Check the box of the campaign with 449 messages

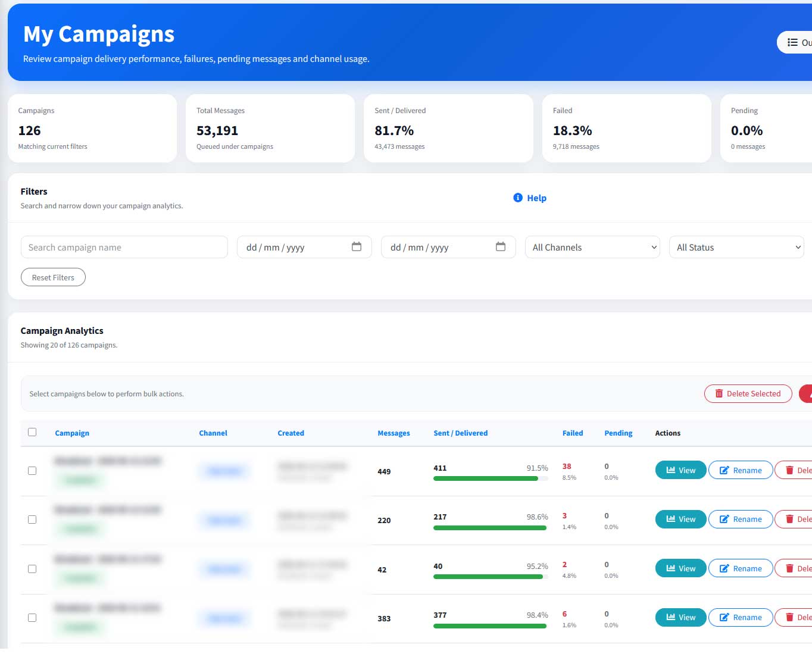tap(32, 471)
